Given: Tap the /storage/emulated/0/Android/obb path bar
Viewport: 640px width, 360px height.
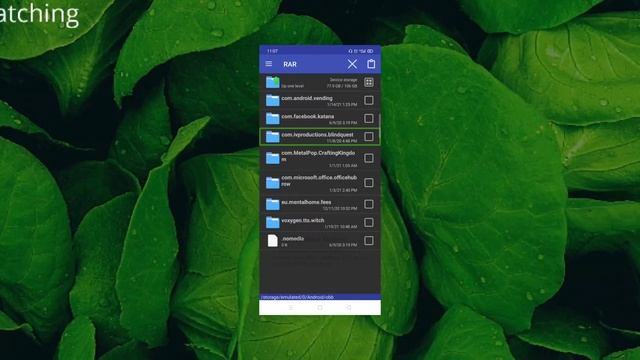Looking at the screenshot, I should (320, 297).
